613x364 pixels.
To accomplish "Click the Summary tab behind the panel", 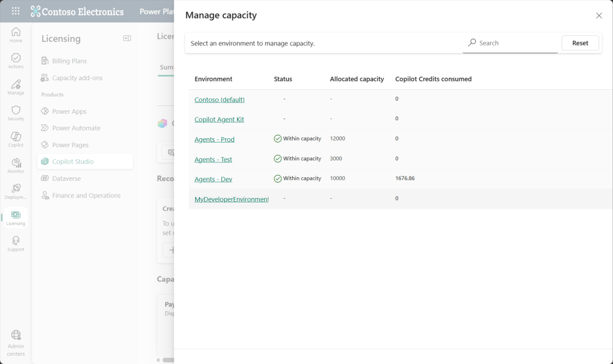I will coord(166,67).
